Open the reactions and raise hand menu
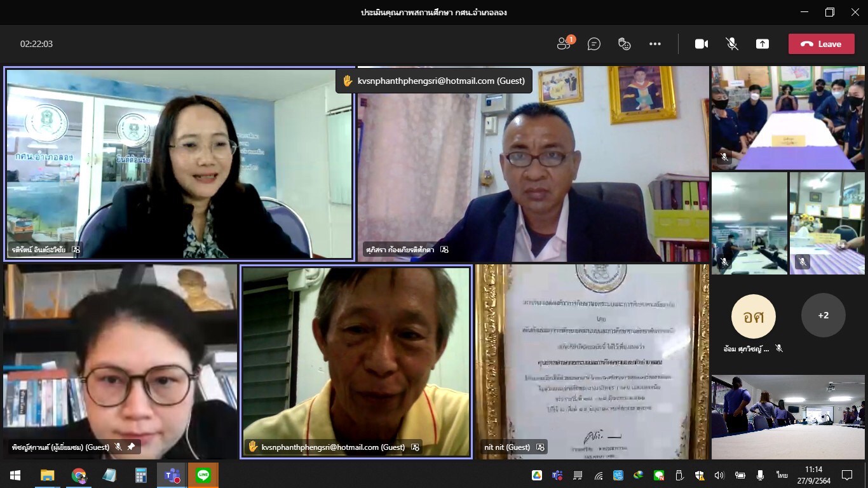868x488 pixels. [625, 44]
